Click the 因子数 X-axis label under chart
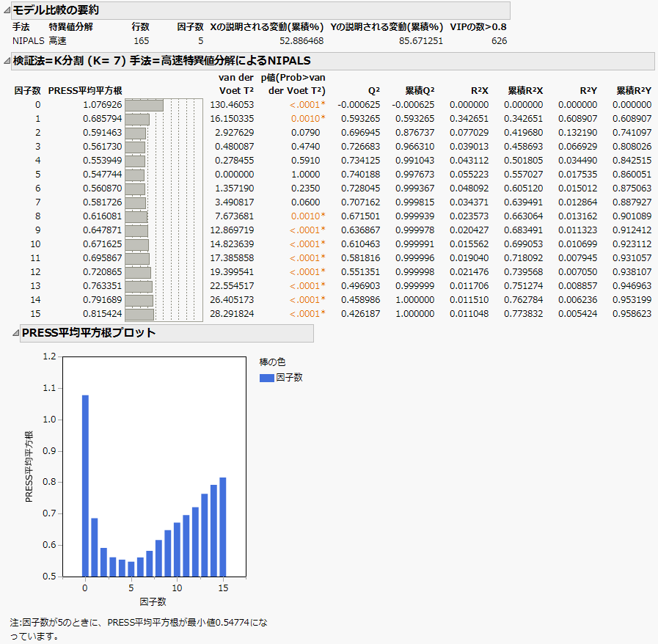 pyautogui.click(x=154, y=602)
